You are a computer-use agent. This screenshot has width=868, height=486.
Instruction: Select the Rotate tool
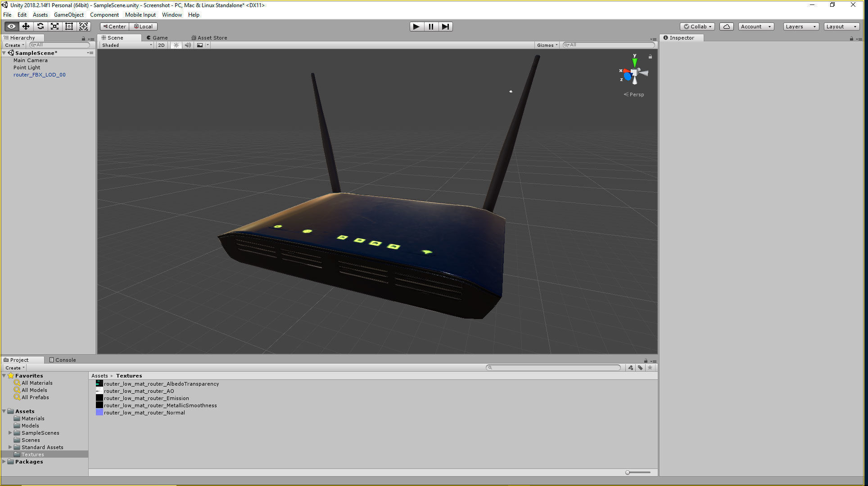tap(41, 27)
